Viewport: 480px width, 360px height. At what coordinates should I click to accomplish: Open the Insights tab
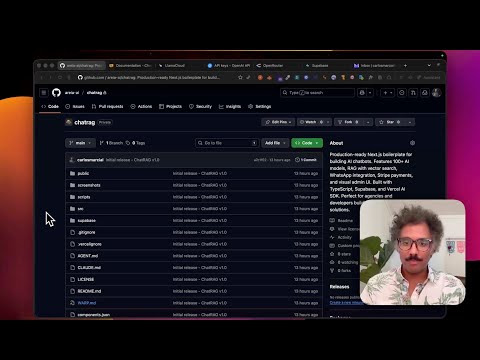(x=230, y=106)
